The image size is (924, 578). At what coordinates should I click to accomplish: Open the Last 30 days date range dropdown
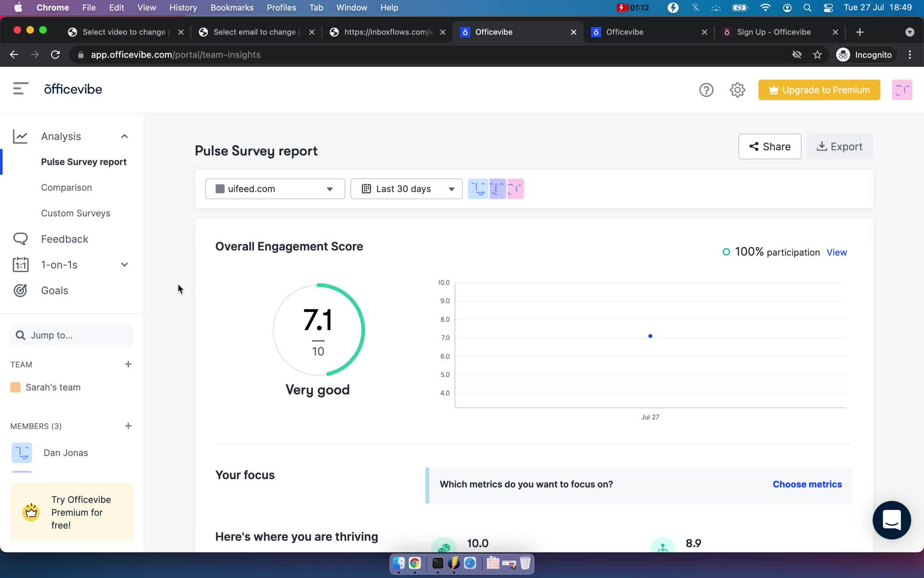pyautogui.click(x=406, y=189)
